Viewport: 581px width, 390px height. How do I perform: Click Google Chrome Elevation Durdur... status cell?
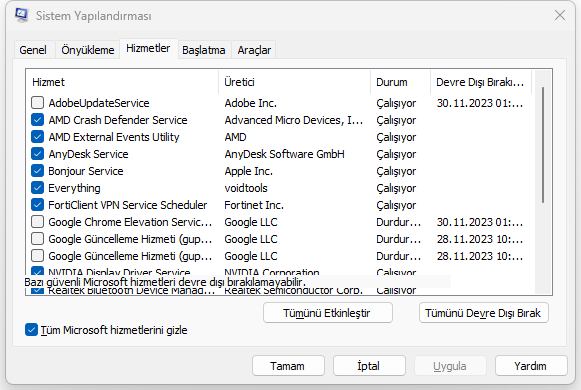pos(399,222)
